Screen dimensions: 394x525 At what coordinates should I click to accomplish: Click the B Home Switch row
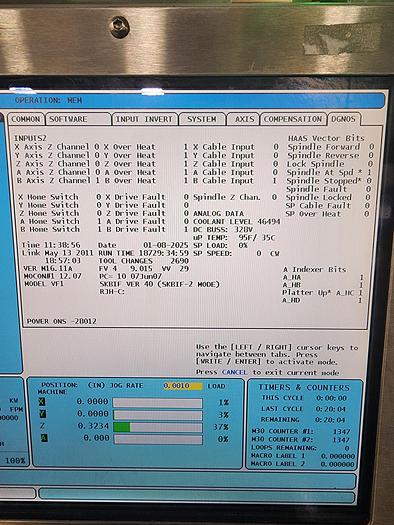coord(61,229)
